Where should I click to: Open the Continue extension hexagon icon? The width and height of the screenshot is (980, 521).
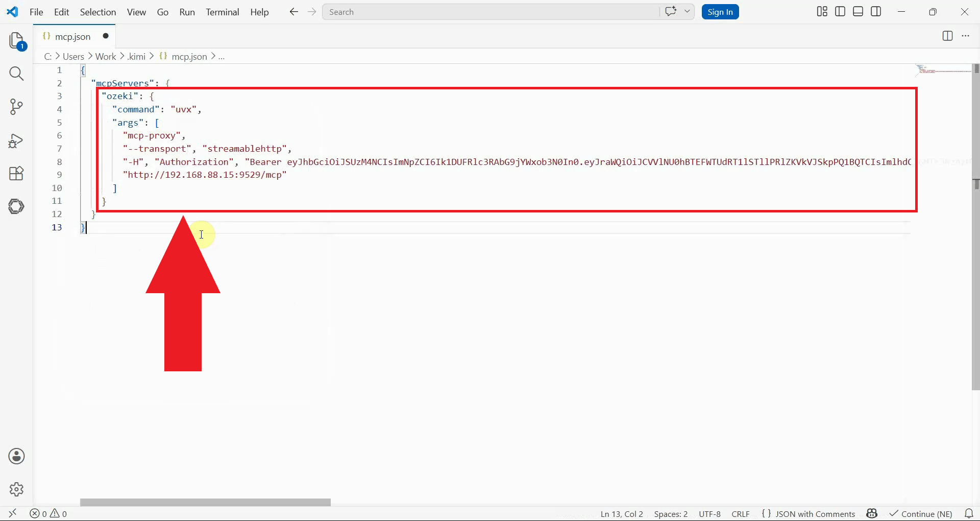(x=16, y=206)
